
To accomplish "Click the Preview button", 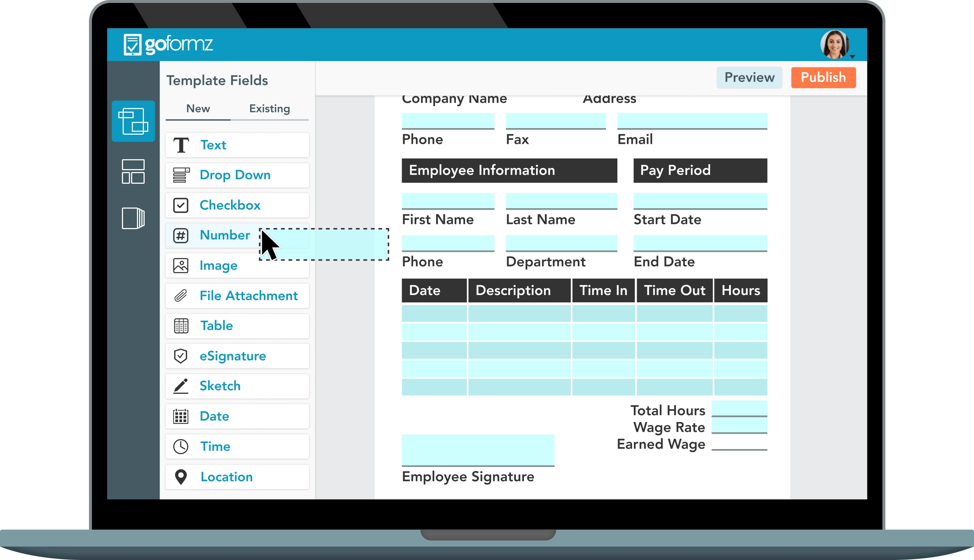I will 749,77.
